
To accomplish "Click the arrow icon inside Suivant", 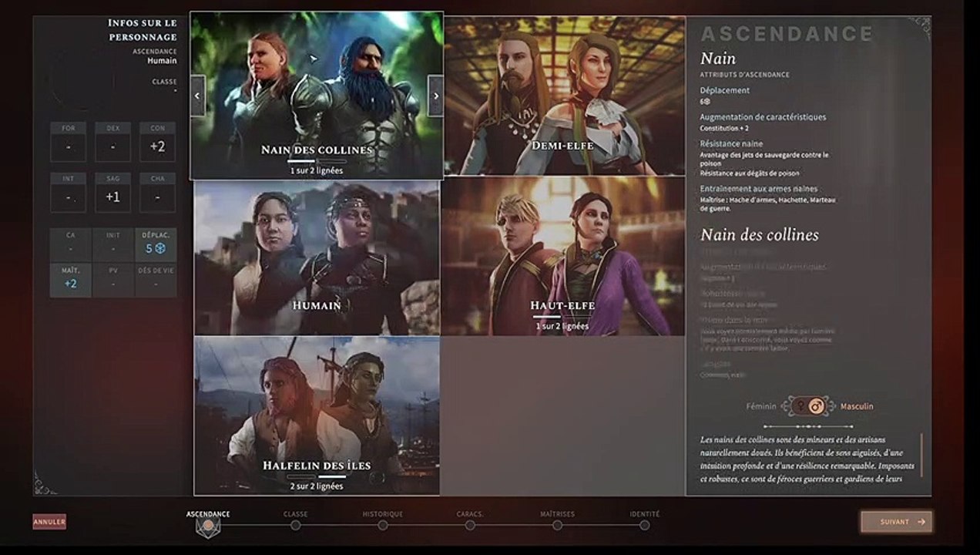I will point(921,522).
